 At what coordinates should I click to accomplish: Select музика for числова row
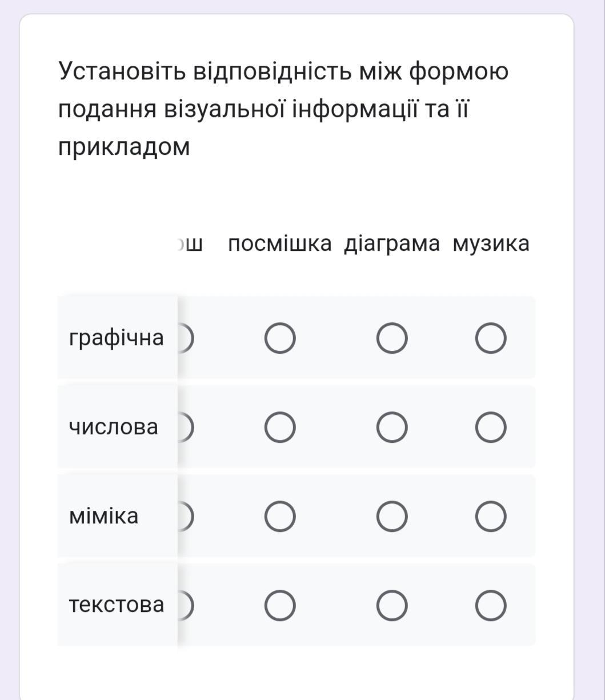(x=491, y=427)
